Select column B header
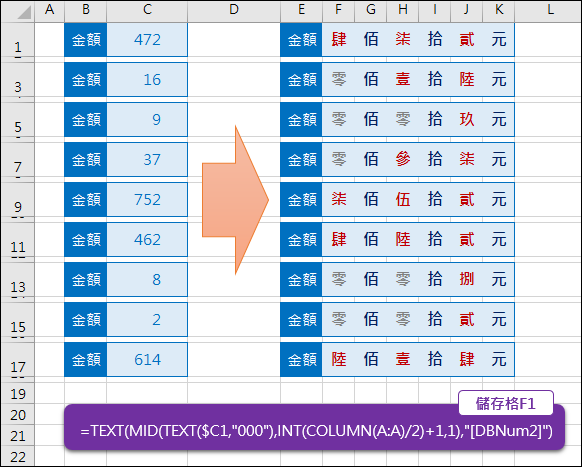This screenshot has height=467, width=582. click(85, 10)
